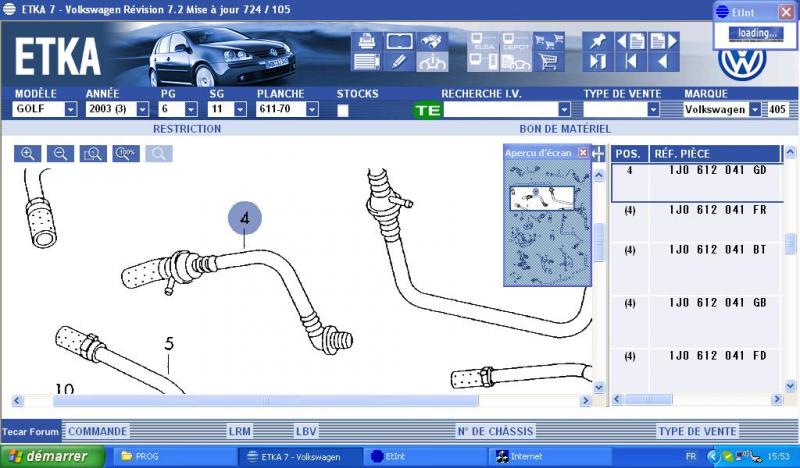Viewport: 800px width, 468px height.
Task: Switch to PROG taskbar window
Action: click(x=174, y=456)
